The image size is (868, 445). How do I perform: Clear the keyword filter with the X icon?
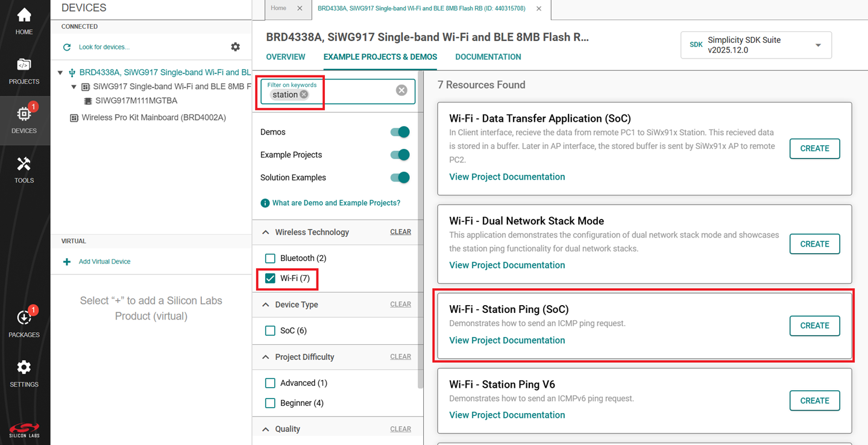click(x=401, y=90)
